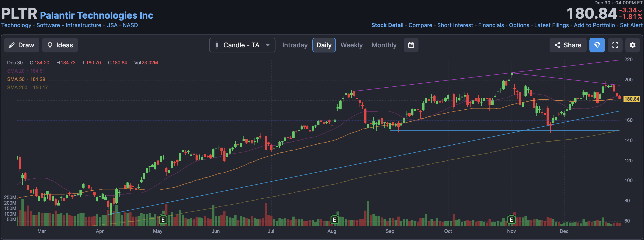Open the Stock Detail link
This screenshot has height=240, width=644.
point(387,25)
